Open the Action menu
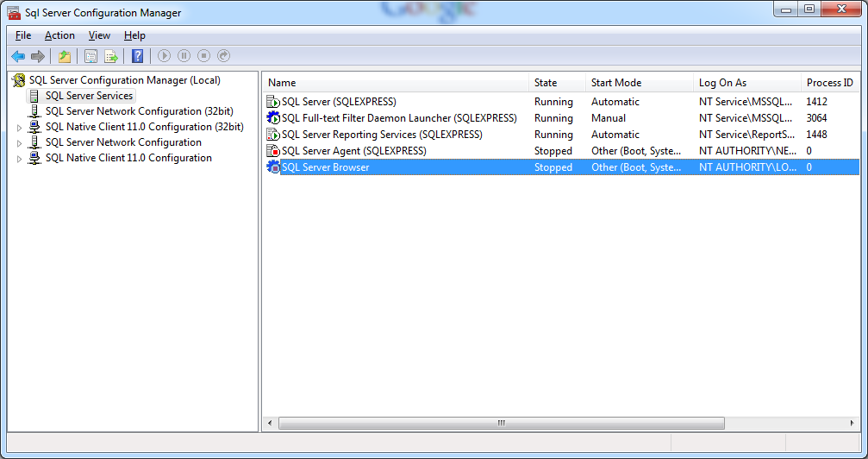 tap(59, 35)
